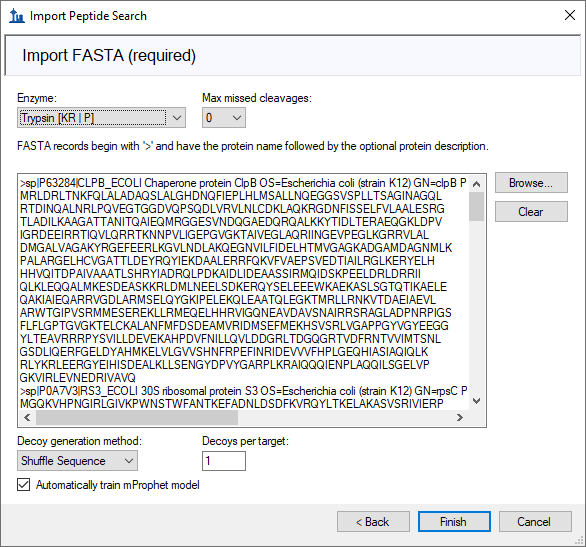The width and height of the screenshot is (586, 547).
Task: Toggle Automatically train mProphet model checkbox
Action: [x=24, y=485]
